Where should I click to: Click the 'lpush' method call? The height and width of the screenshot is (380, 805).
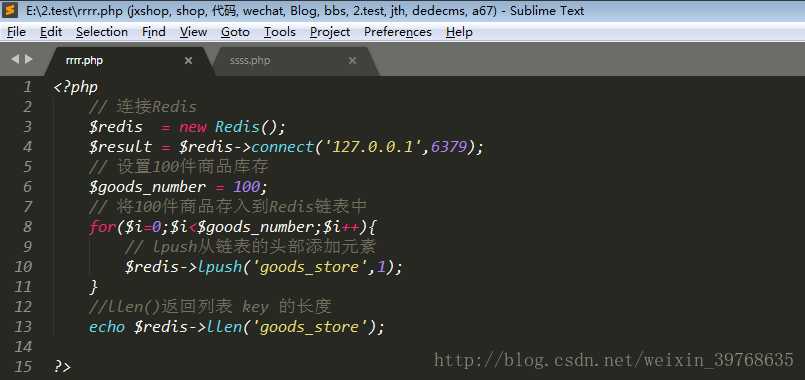219,267
